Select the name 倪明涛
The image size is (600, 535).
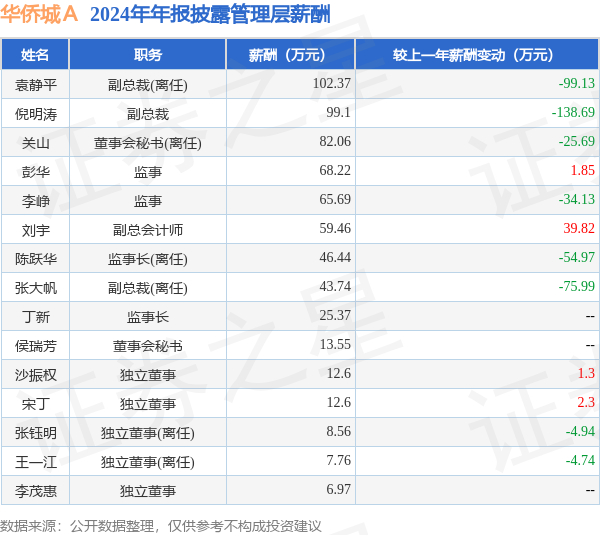tap(36, 114)
